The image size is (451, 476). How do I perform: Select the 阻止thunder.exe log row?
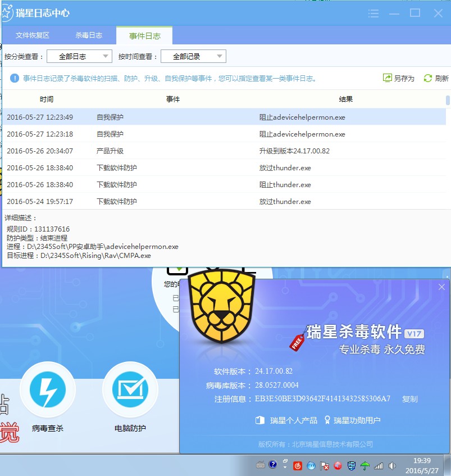coord(224,184)
